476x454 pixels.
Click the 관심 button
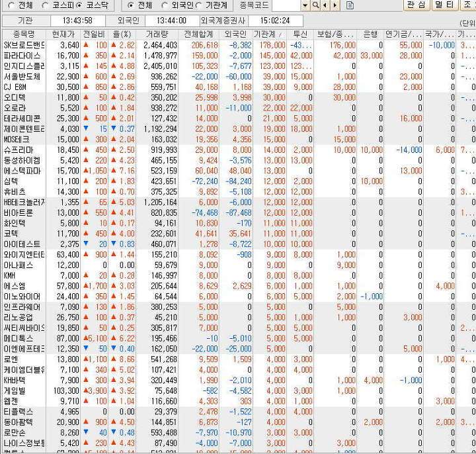416,5
